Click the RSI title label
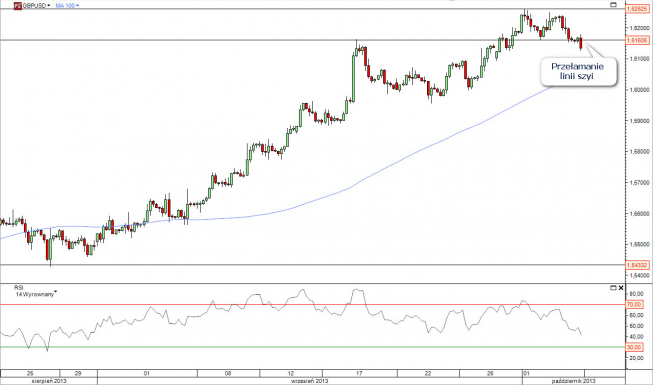 (19, 288)
